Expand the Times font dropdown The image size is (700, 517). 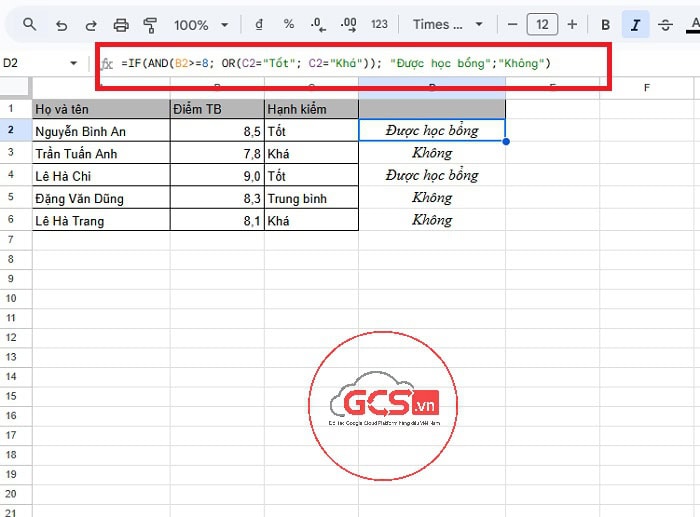tap(448, 24)
